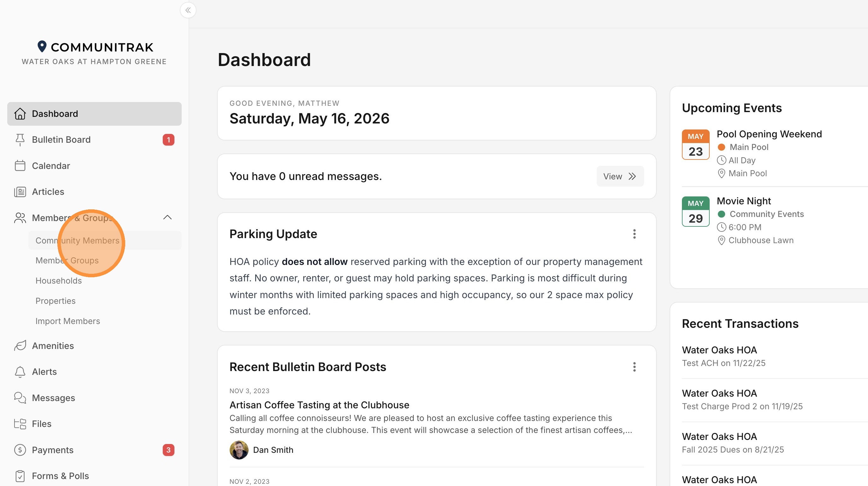868x486 pixels.
Task: Open Recent Bulletin Board Posts options menu
Action: click(x=634, y=367)
